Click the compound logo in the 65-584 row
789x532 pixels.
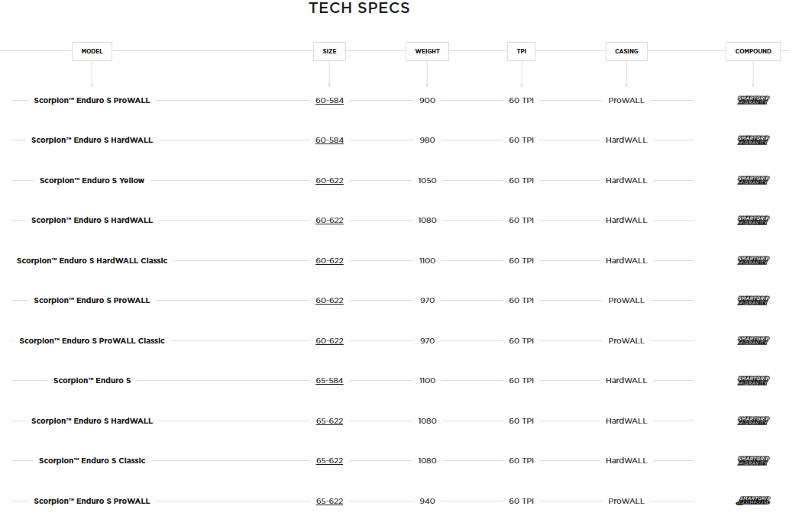point(753,381)
